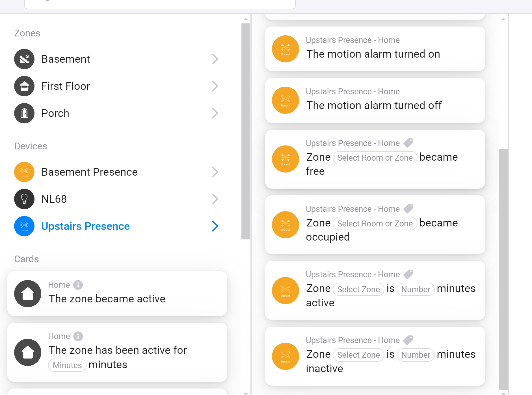Click the orange Basement Presence device icon

pos(24,172)
